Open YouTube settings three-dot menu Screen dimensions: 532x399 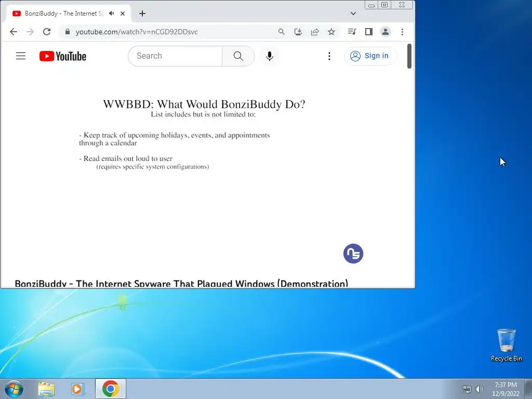(x=329, y=56)
